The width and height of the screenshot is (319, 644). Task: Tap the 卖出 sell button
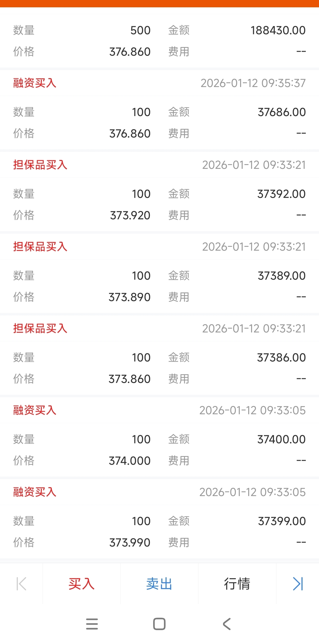159,584
